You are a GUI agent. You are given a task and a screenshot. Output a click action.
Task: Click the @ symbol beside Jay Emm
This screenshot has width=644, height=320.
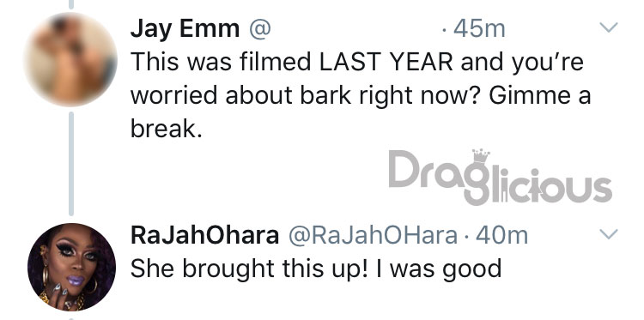click(x=260, y=30)
